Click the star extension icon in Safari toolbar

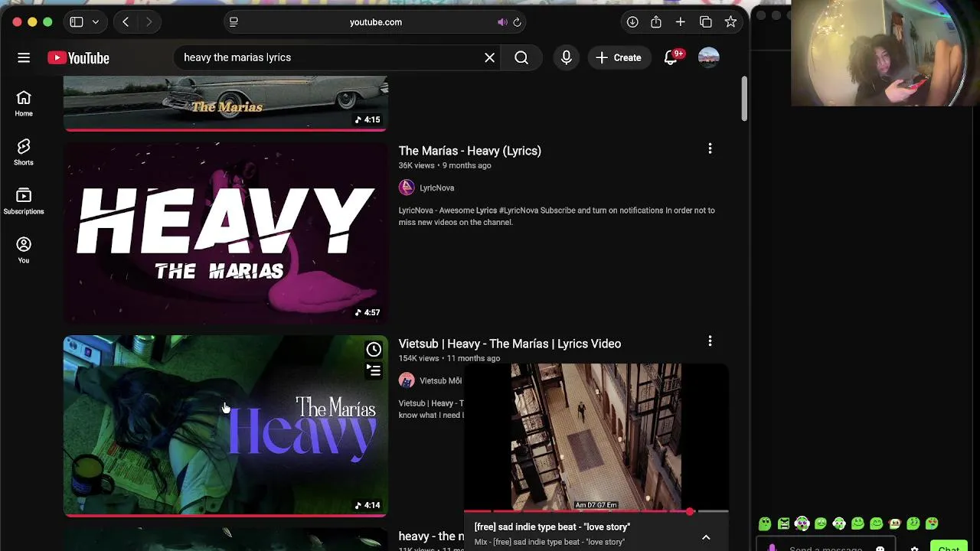(731, 22)
